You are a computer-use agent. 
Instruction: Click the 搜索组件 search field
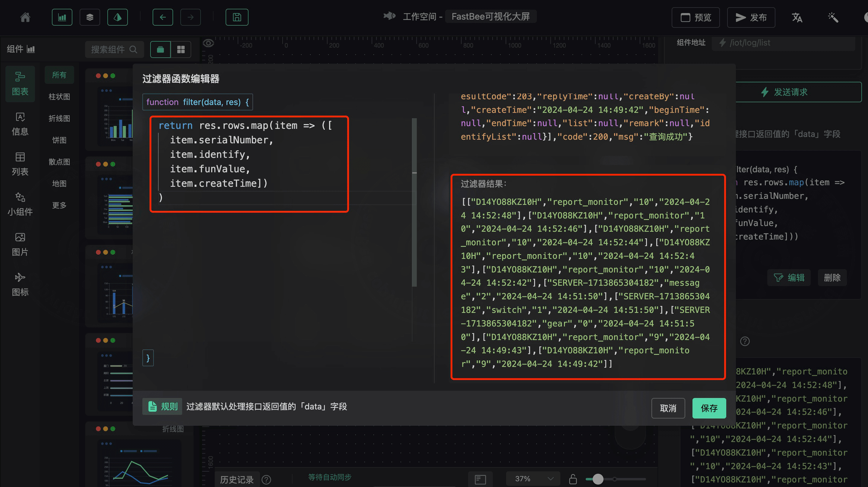[114, 49]
